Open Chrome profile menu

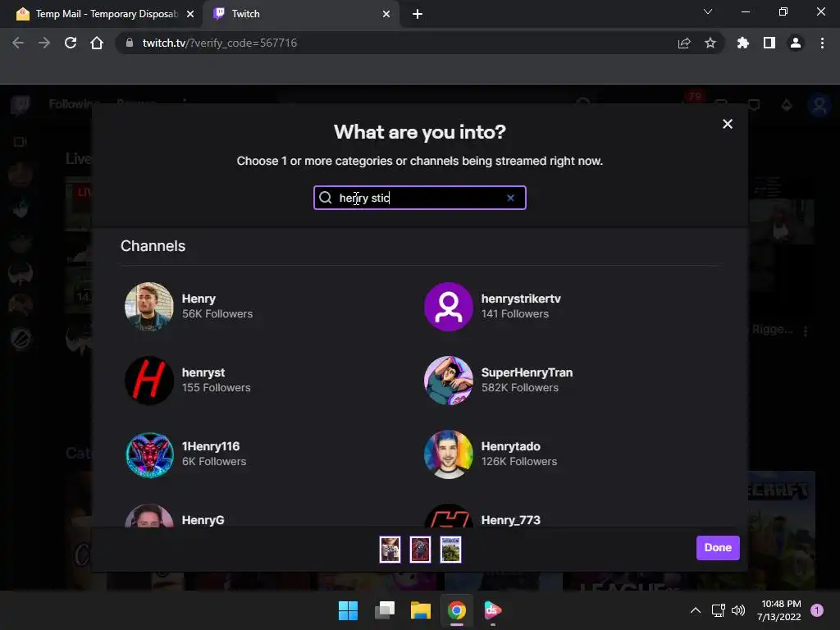pyautogui.click(x=796, y=43)
